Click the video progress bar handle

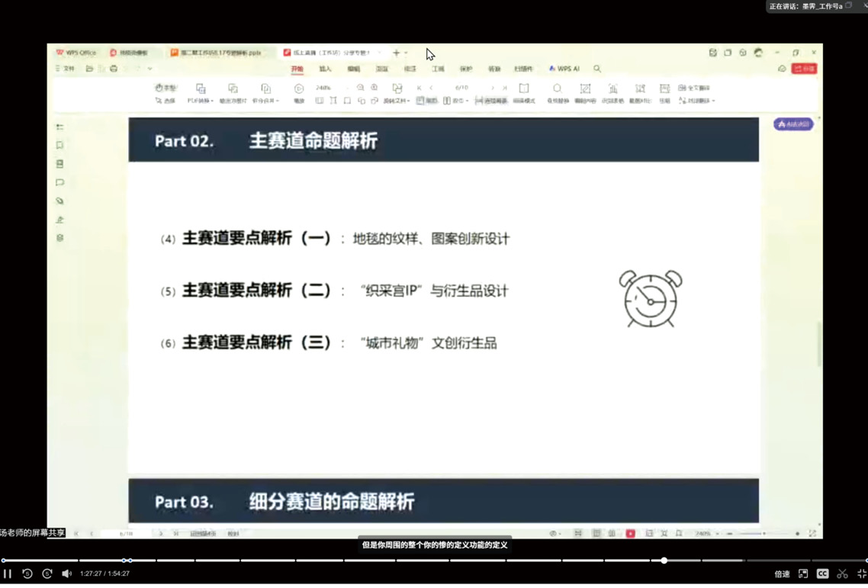(x=664, y=561)
